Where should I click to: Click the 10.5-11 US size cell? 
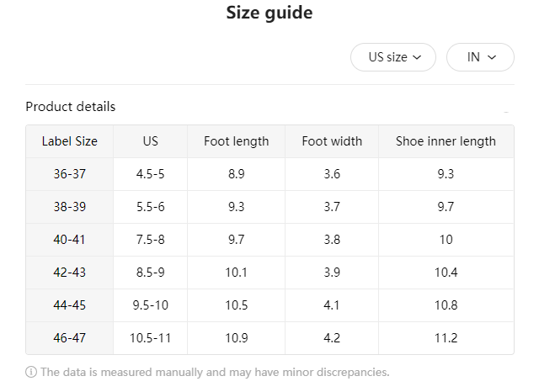(151, 338)
